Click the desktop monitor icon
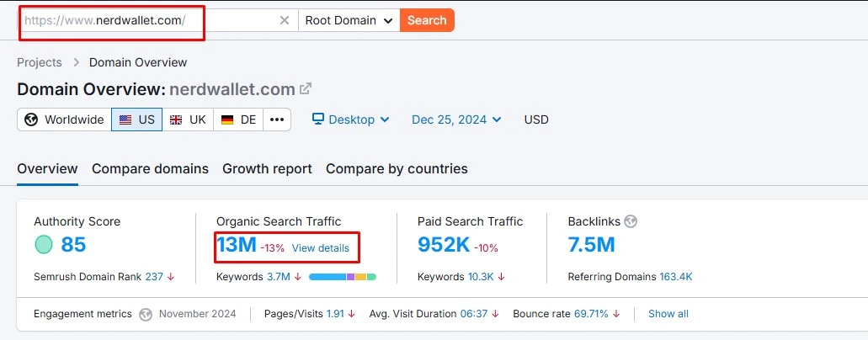 point(317,119)
